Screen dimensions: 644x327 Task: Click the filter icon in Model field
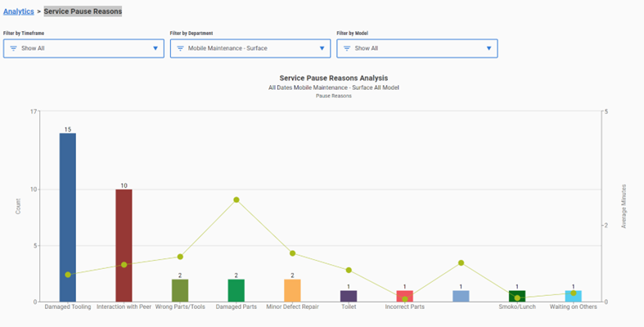(347, 48)
